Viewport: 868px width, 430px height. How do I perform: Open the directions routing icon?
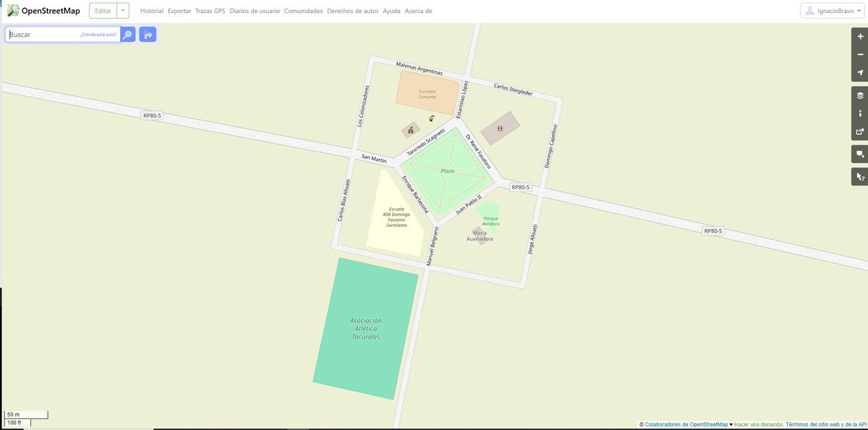[x=148, y=34]
